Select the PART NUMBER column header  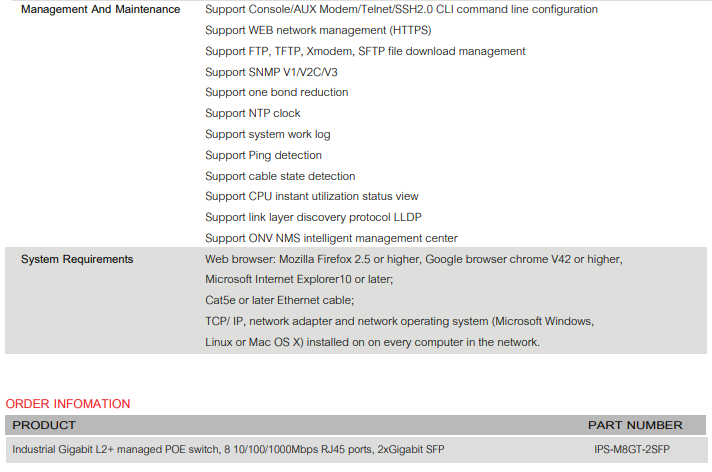tap(635, 425)
